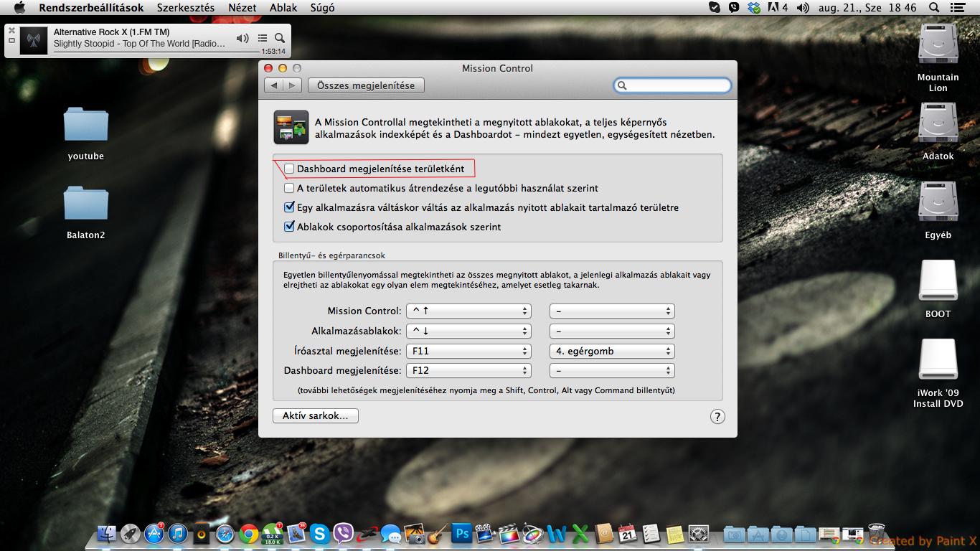Open help with the question mark button
980x551 pixels.
(717, 417)
